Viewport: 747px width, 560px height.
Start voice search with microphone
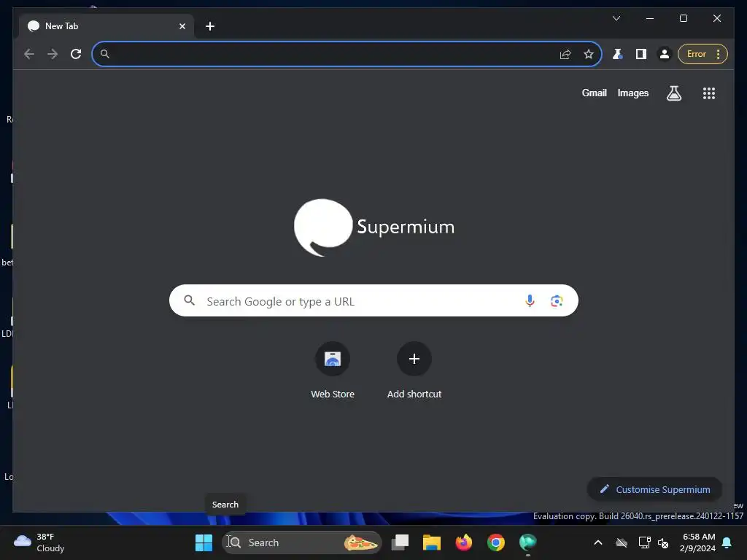point(530,300)
